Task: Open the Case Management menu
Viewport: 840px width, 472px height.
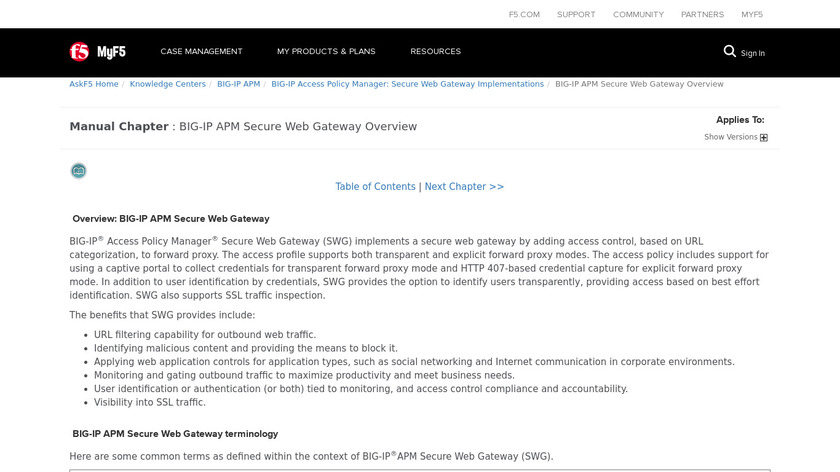Action: click(x=201, y=52)
